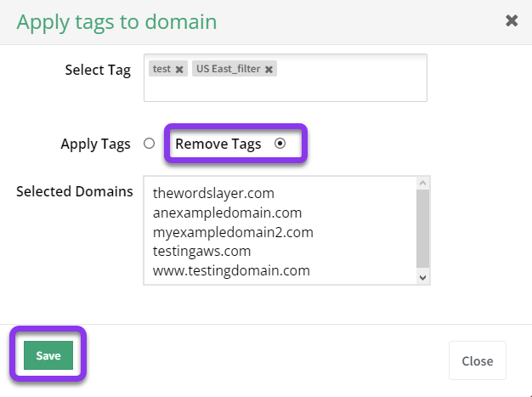Select the Apply Tags radio button
Image resolution: width=532 pixels, height=397 pixels.
pyautogui.click(x=149, y=144)
